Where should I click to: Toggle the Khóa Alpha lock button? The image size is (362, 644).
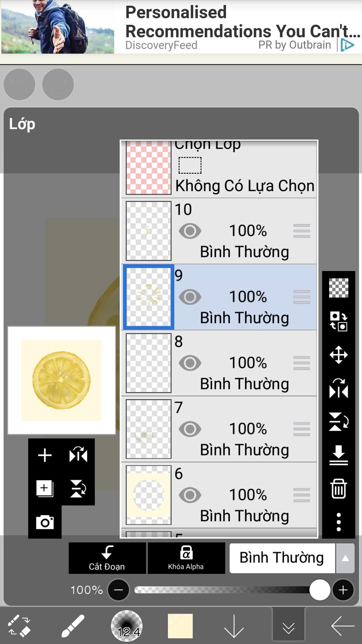186,558
